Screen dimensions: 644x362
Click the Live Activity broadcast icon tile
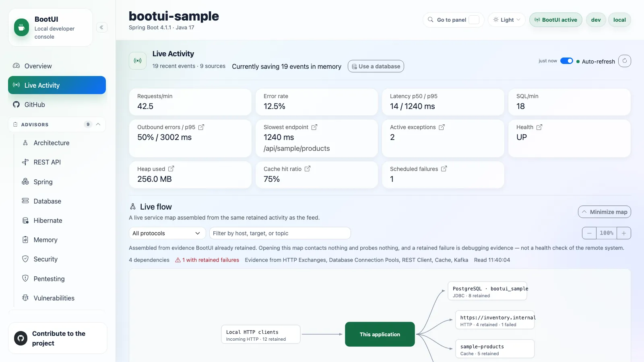click(x=138, y=61)
